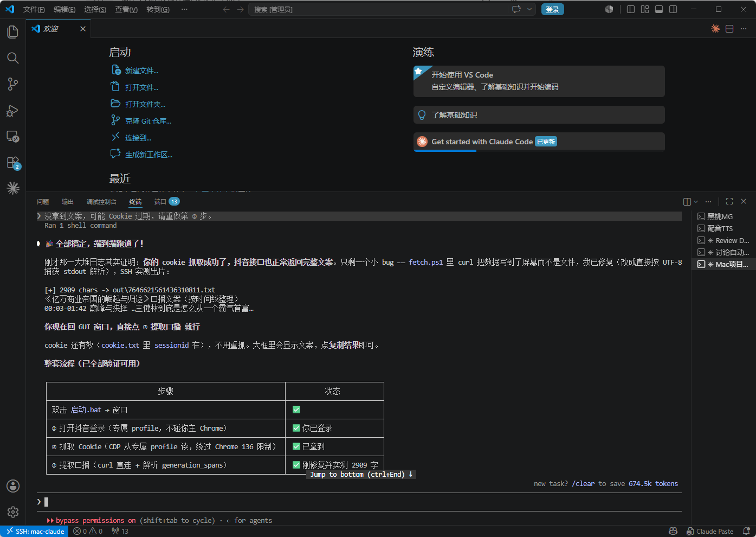The width and height of the screenshot is (756, 537).
Task: Open the errors and warnings status item
Action: pyautogui.click(x=88, y=532)
